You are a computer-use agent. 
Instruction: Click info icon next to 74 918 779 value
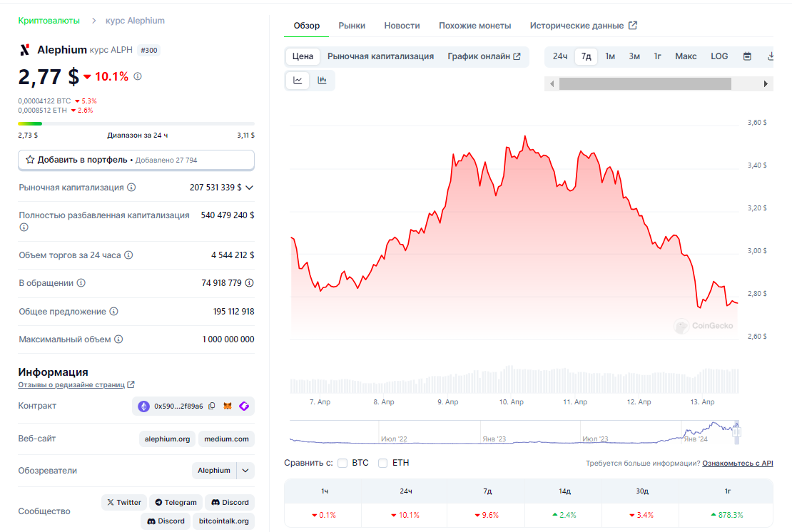[249, 282]
